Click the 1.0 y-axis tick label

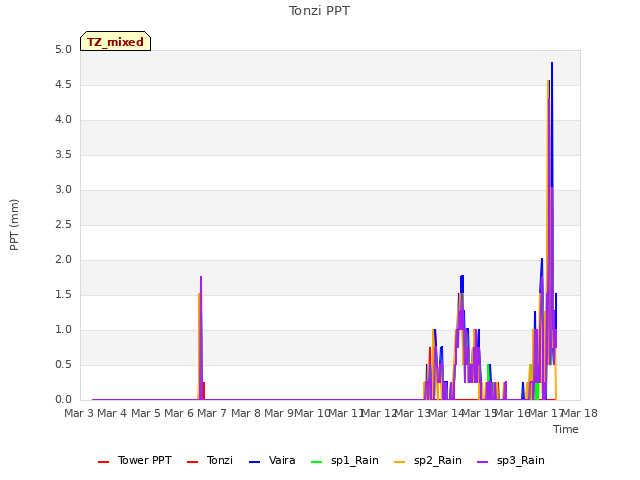(x=63, y=330)
